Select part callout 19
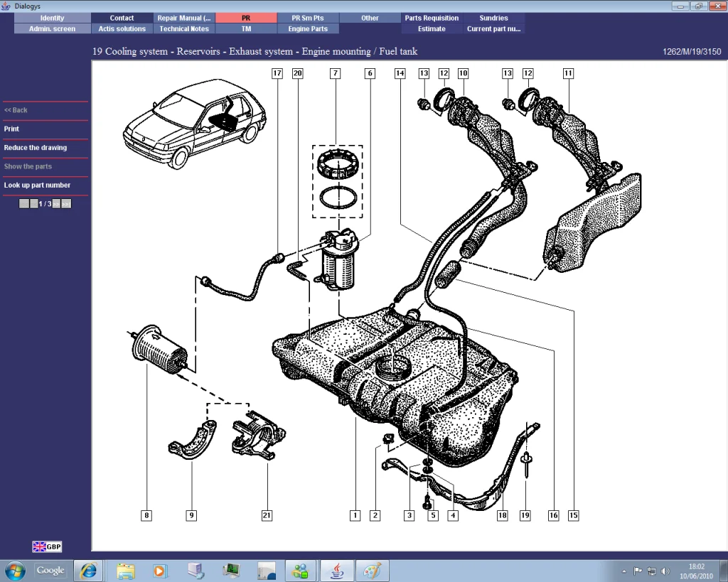Screen dimensions: 728x582 tap(525, 515)
